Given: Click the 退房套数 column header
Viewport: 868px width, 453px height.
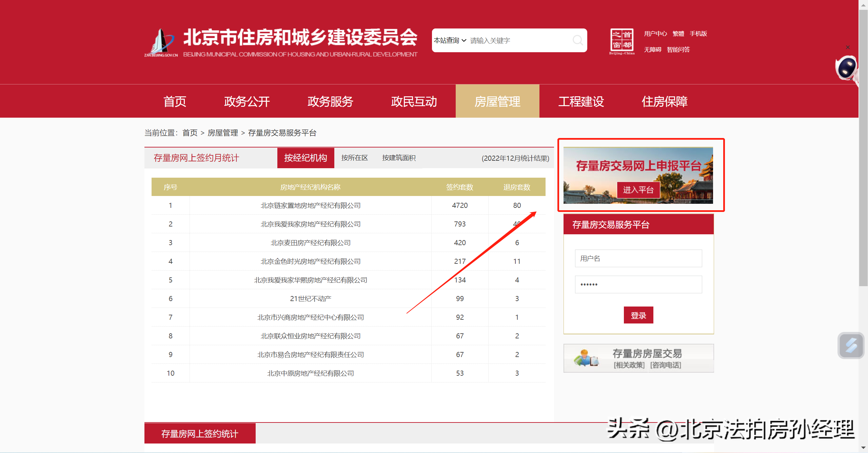Looking at the screenshot, I should (x=517, y=187).
